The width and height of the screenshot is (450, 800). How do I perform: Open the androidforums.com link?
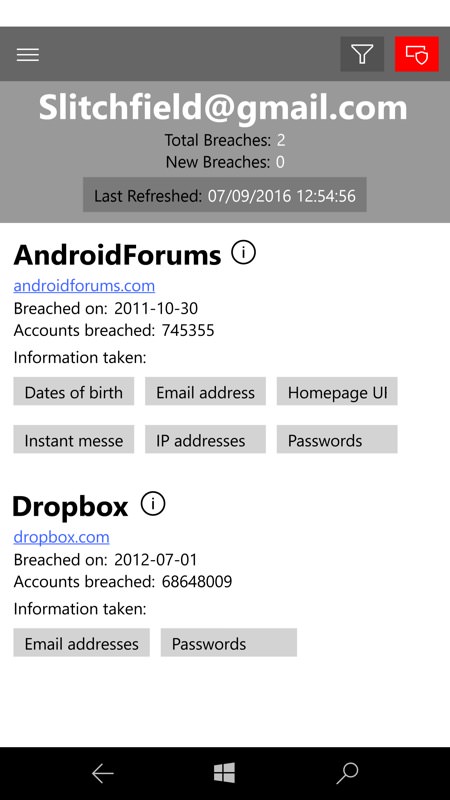[84, 285]
